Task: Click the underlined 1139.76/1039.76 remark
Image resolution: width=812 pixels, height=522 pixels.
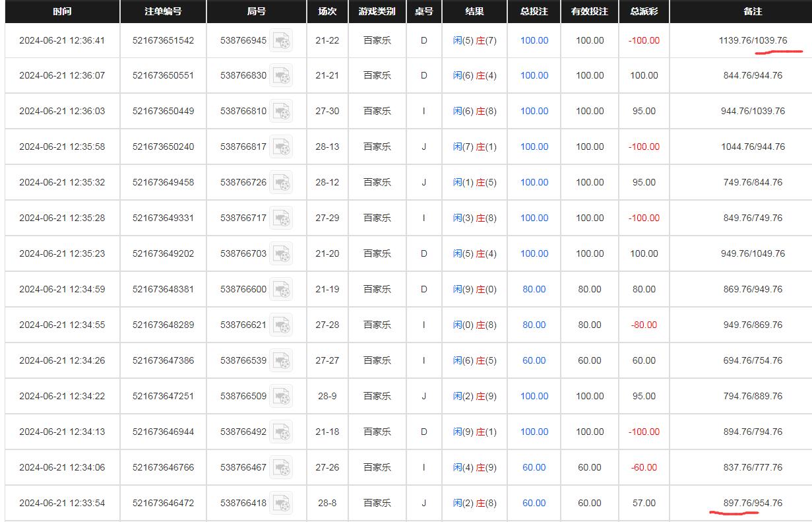Action: click(753, 41)
